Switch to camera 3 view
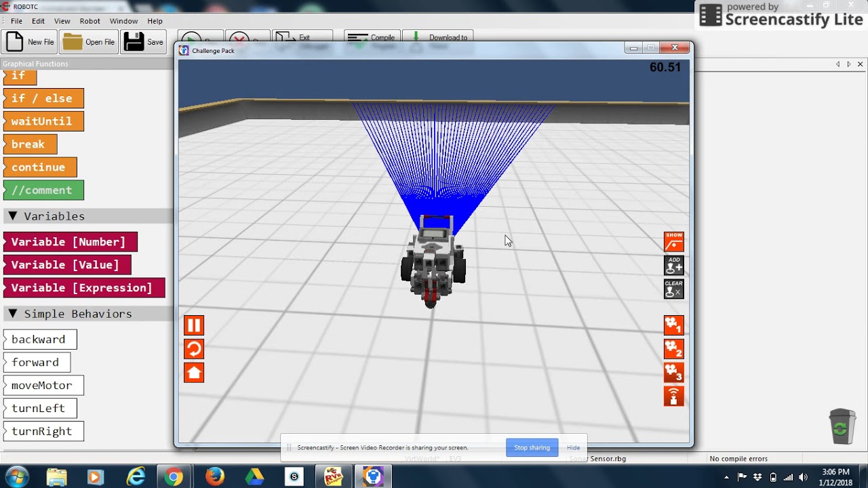868x488 pixels. click(673, 372)
